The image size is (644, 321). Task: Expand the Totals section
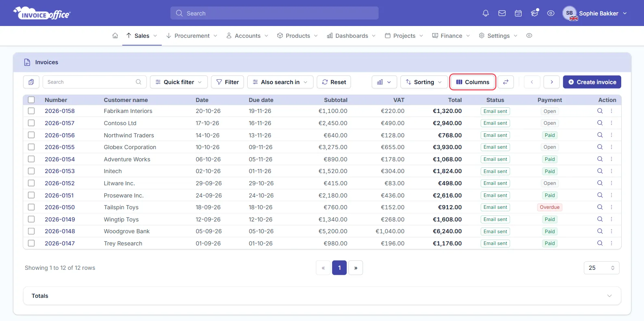322,296
